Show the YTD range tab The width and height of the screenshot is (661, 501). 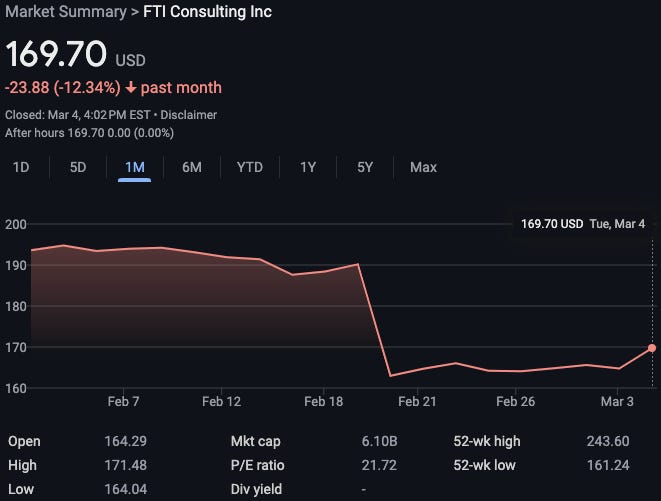(x=250, y=167)
